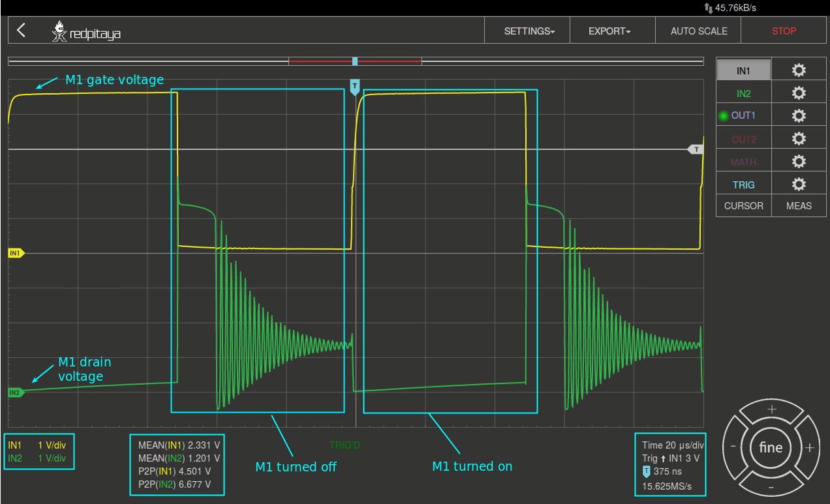Click the top plus on the dial

[771, 409]
